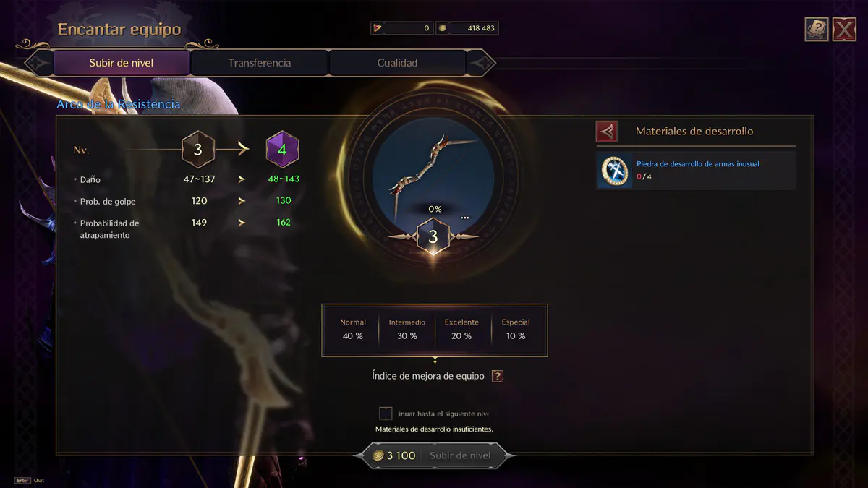Image resolution: width=868 pixels, height=488 pixels.
Task: Click the left tab navigation arrow
Action: (38, 63)
